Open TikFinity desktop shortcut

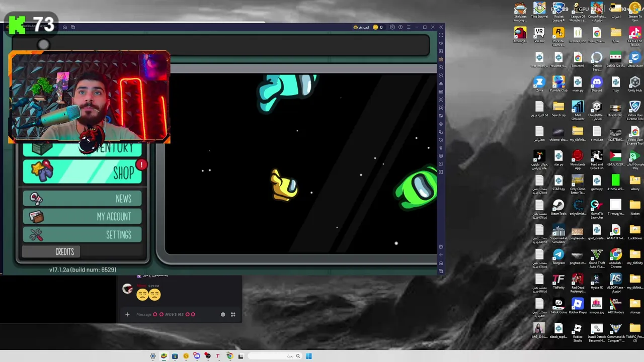point(558,281)
